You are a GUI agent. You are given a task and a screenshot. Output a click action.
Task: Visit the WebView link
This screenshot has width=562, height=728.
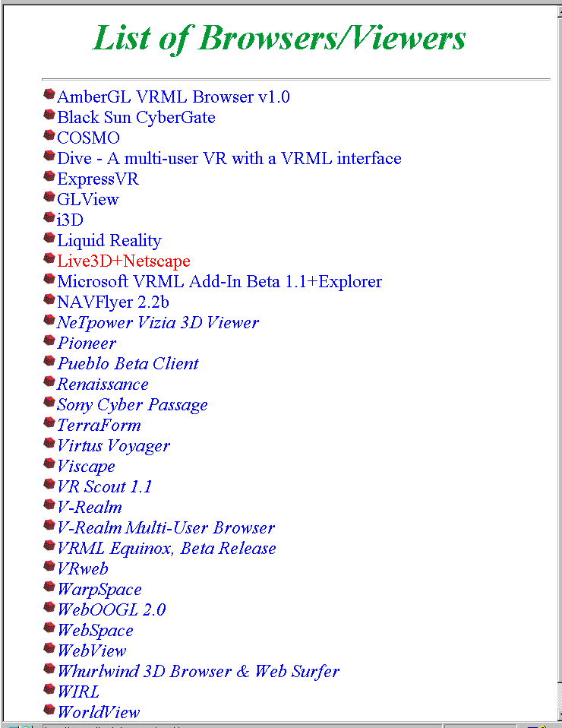tap(91, 650)
